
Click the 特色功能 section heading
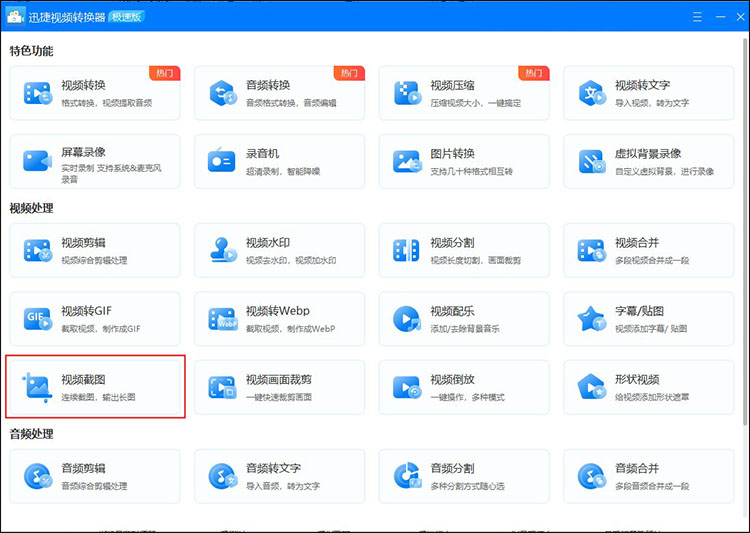(x=31, y=51)
